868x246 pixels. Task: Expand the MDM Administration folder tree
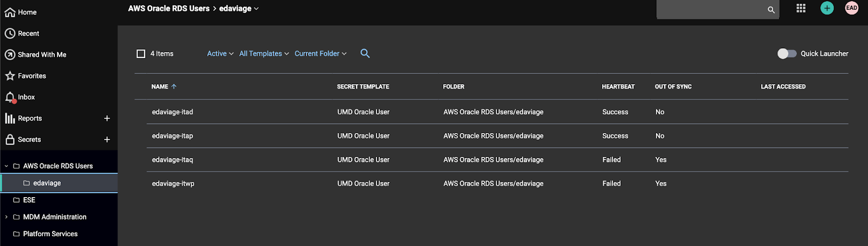pyautogui.click(x=7, y=217)
